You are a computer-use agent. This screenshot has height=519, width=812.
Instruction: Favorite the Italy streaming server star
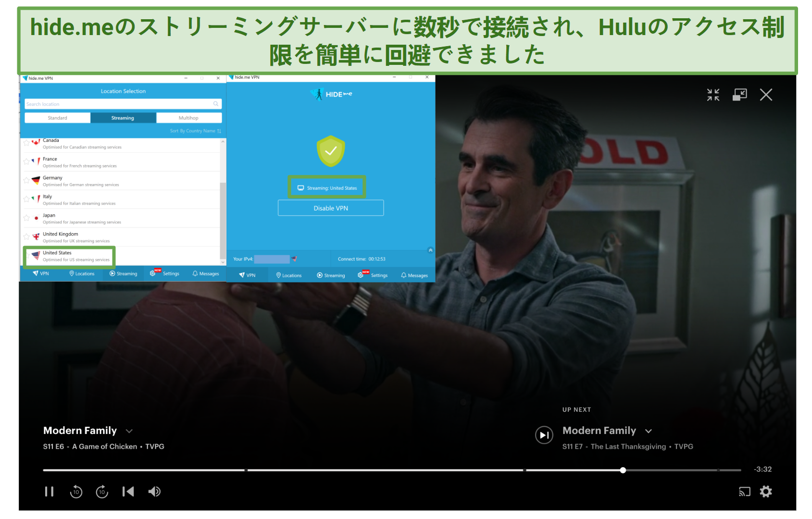coord(26,199)
